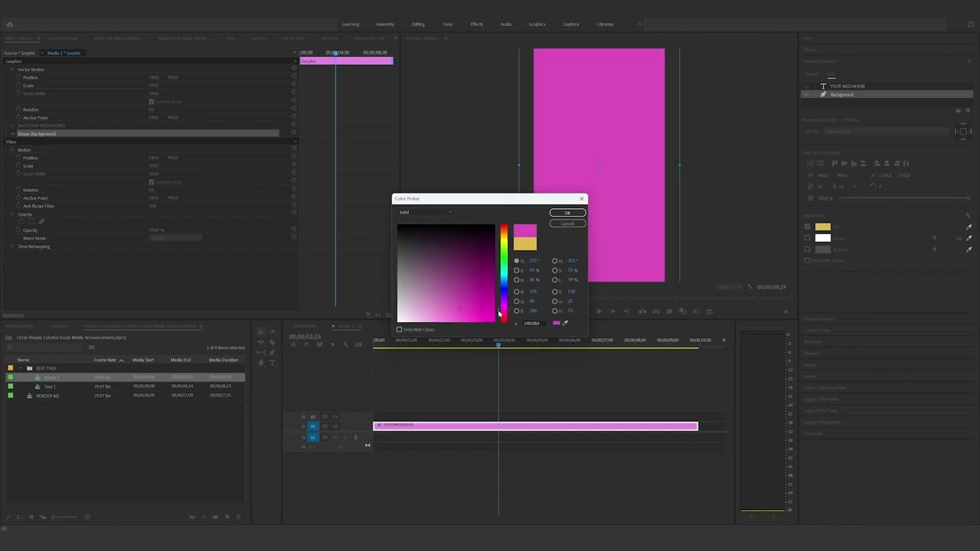Select the YOUR MEDIAHERE text layer

point(848,86)
